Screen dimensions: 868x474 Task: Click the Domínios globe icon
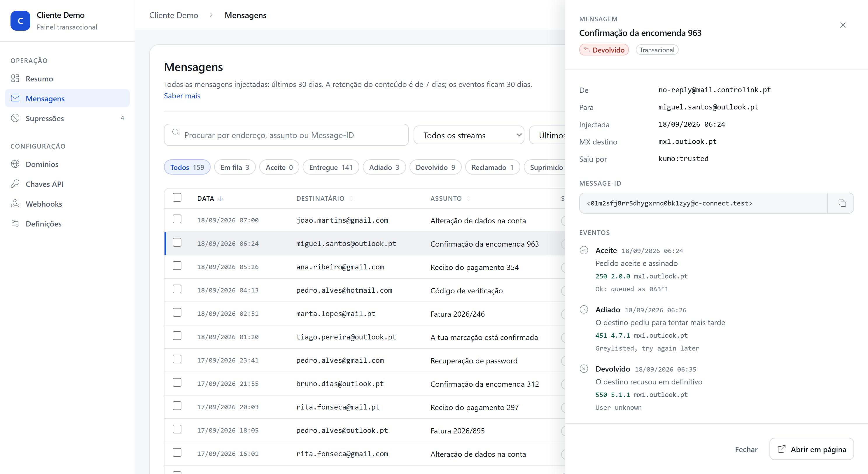[15, 164]
